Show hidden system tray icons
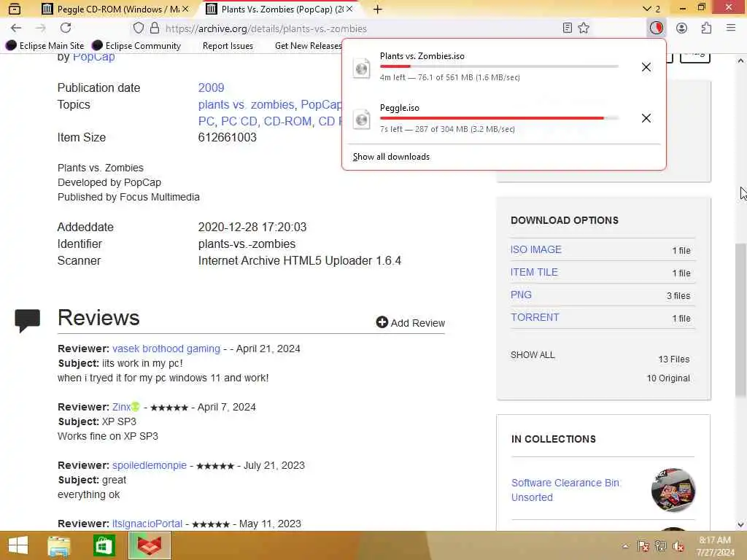This screenshot has width=747, height=560. click(625, 546)
